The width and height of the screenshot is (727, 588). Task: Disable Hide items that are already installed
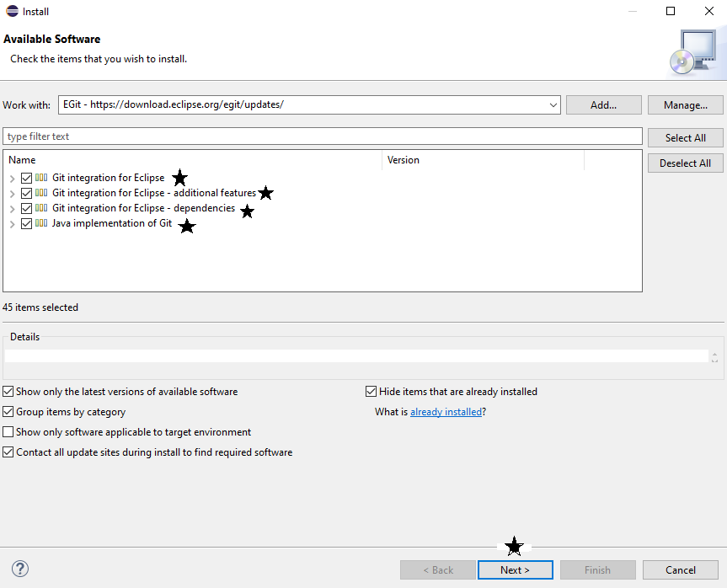pyautogui.click(x=371, y=392)
